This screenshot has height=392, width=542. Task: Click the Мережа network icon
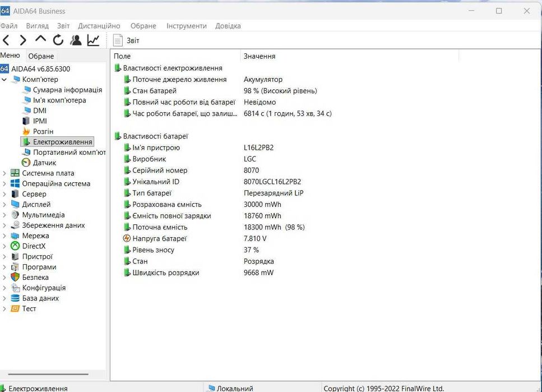point(15,236)
